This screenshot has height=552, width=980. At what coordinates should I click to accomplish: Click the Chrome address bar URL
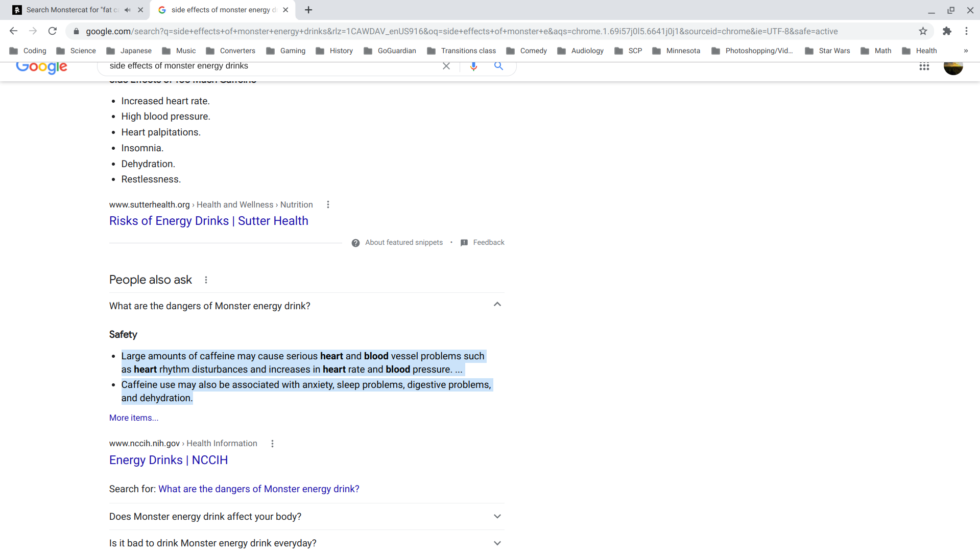(462, 31)
